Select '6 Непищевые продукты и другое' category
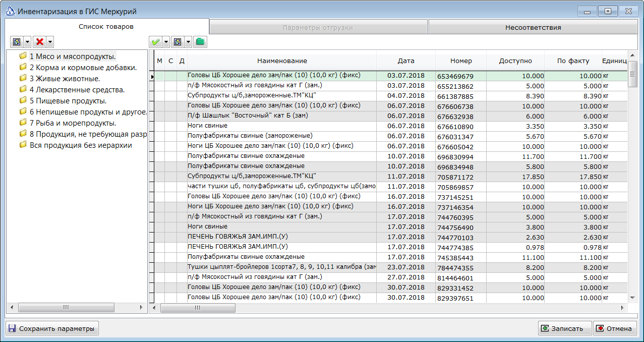The image size is (644, 342). [88, 111]
